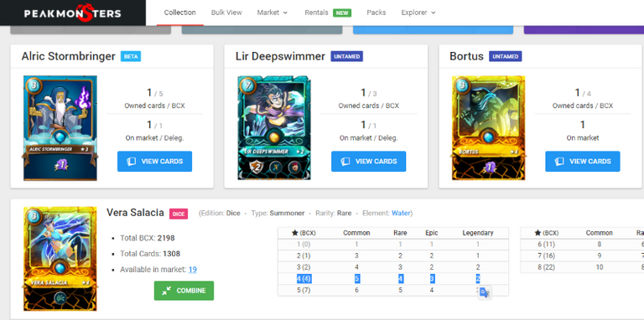Click the card icon inside Lir's View Cards button
Viewport: 644px width, 320px height.
[345, 161]
